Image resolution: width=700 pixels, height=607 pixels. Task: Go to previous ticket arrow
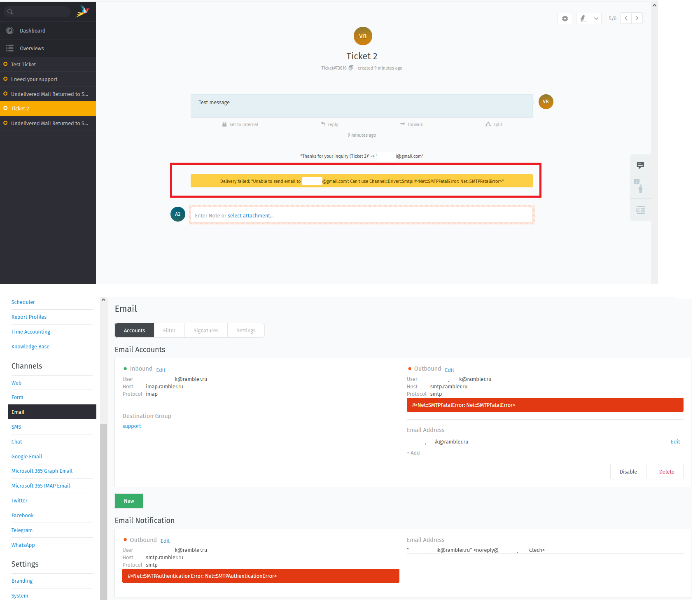(626, 18)
